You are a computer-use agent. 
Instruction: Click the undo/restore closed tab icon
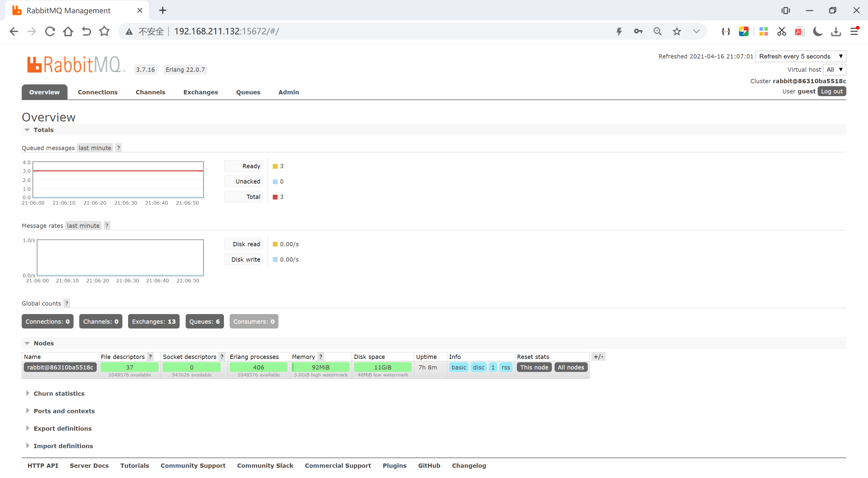(x=86, y=31)
